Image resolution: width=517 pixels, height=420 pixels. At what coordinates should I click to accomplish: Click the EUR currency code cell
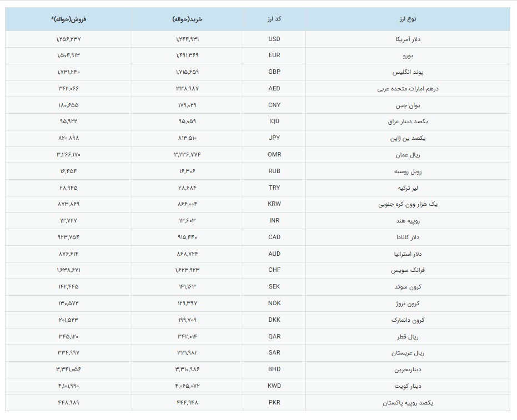click(x=274, y=55)
